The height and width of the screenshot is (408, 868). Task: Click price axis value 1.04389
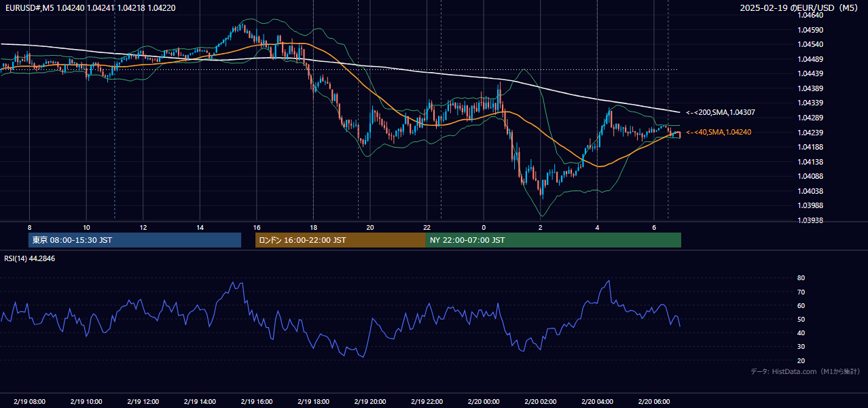click(x=810, y=88)
